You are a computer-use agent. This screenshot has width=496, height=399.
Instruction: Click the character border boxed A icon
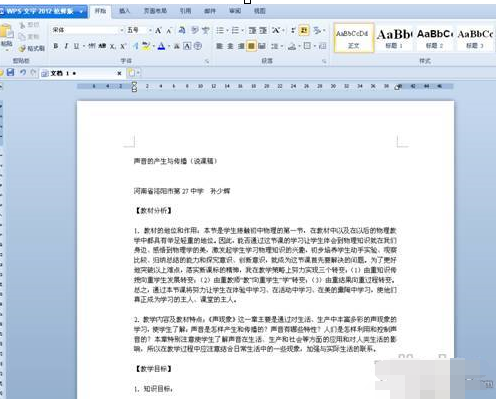[x=187, y=46]
